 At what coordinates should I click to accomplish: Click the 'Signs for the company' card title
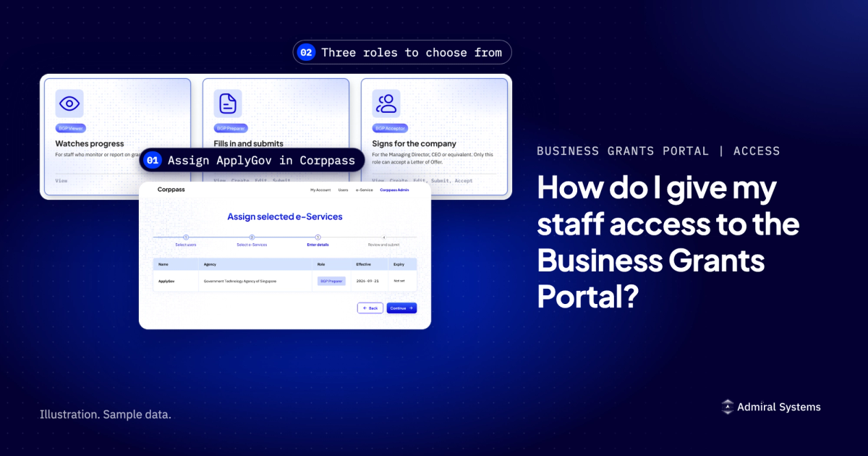click(414, 144)
